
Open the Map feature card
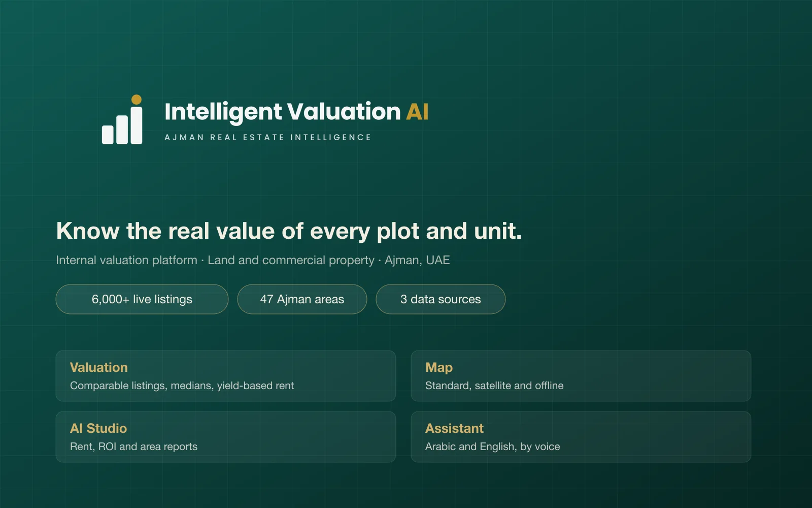pos(581,376)
